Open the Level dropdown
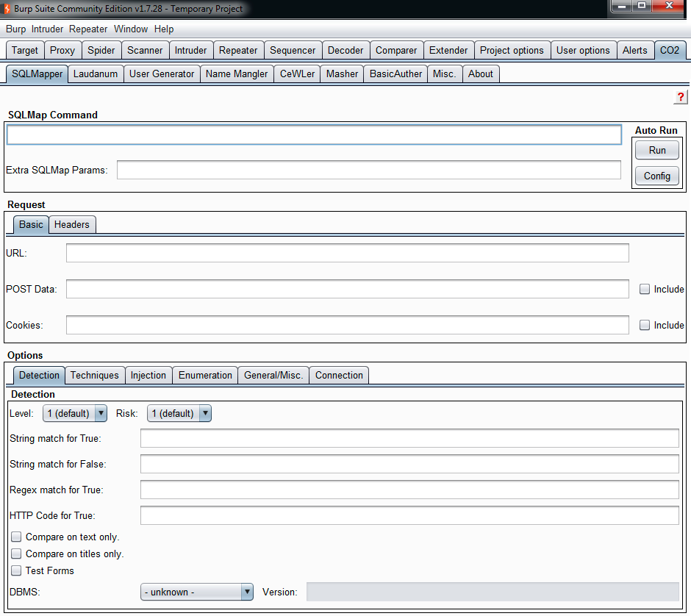The height and width of the screenshot is (616, 691). coord(75,413)
